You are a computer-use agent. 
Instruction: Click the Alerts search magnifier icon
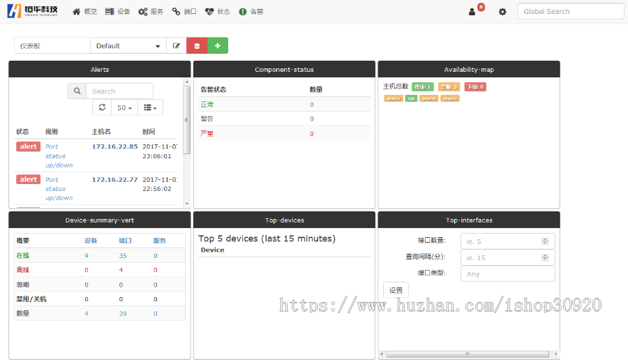click(77, 91)
